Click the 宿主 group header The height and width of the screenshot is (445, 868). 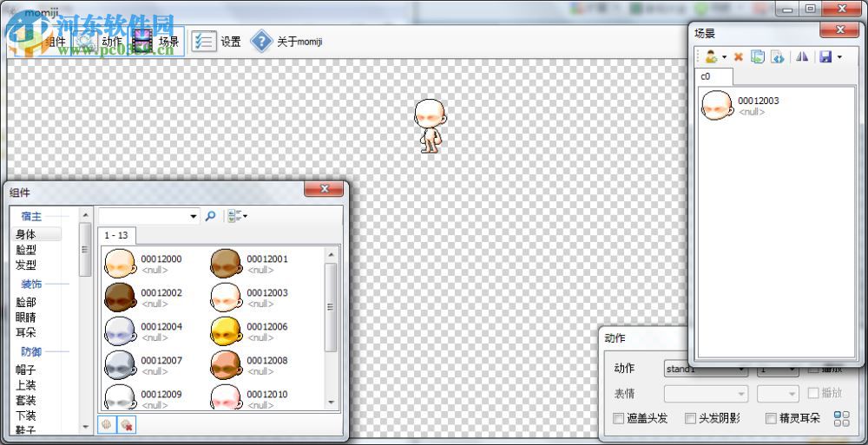[31, 216]
